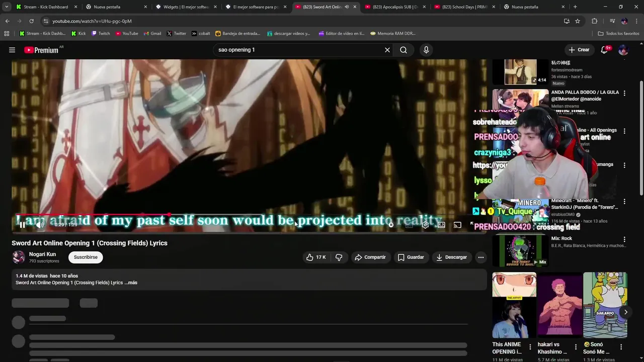
Task: Pause the video in the player
Action: [22, 225]
